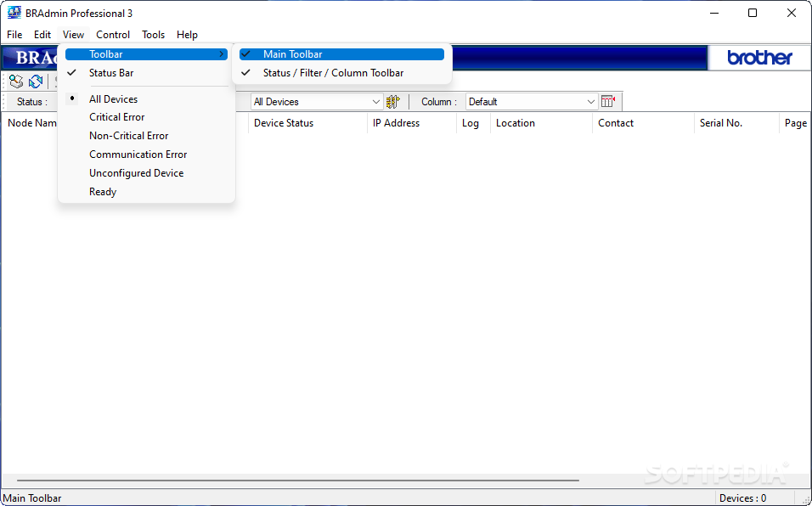Open the Edit menu

click(x=42, y=35)
